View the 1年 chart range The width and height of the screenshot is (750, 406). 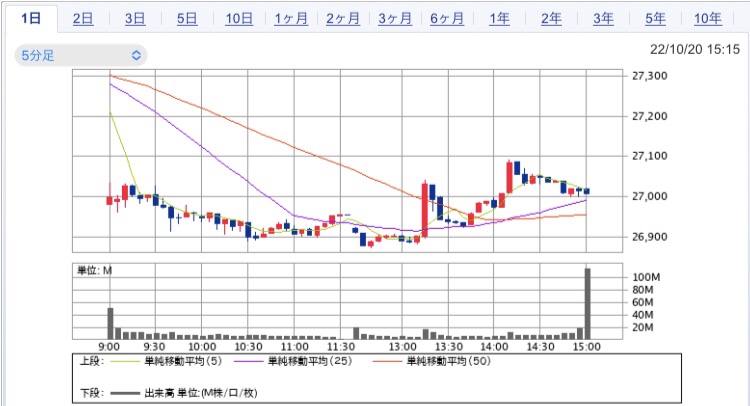pos(499,19)
